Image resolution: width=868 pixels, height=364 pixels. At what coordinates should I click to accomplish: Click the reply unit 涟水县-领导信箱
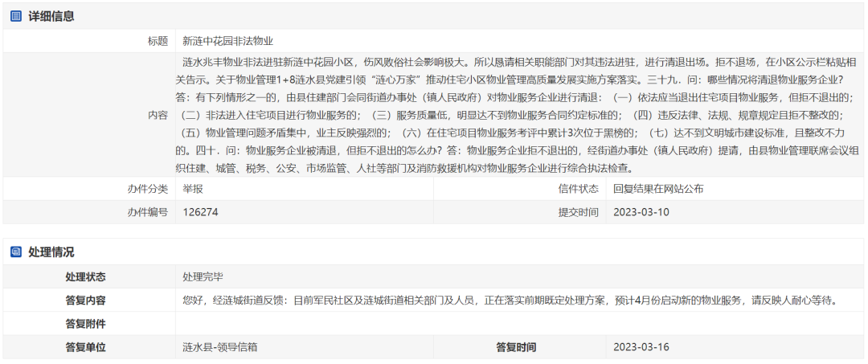(x=220, y=347)
